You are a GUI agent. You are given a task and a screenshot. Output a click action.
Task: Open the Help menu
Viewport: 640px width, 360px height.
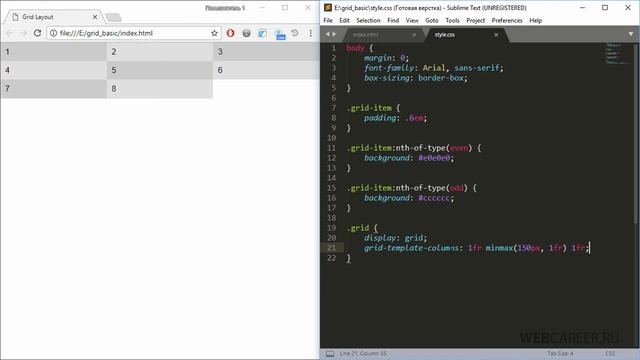coord(536,20)
